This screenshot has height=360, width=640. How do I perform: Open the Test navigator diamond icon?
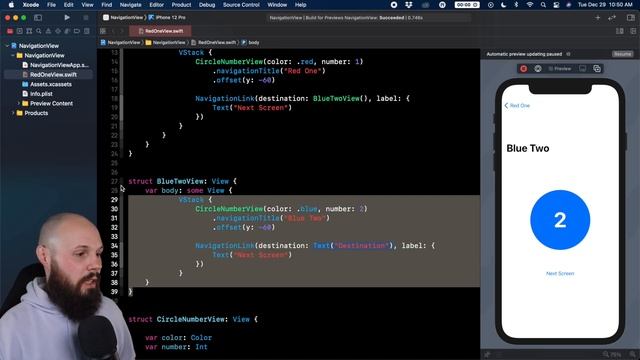point(58,31)
